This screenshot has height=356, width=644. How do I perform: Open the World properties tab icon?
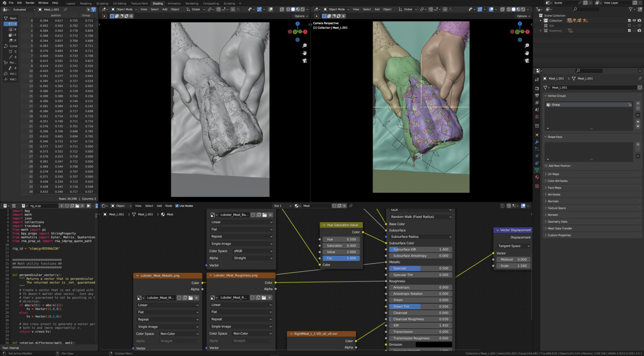[537, 117]
